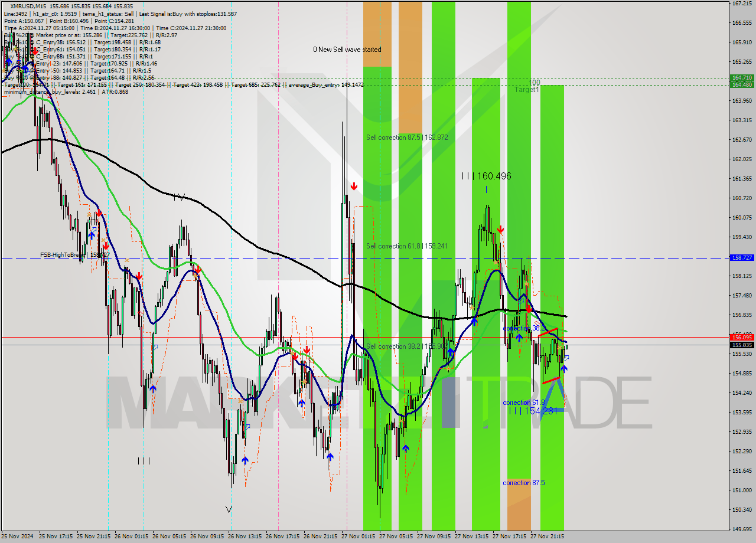Click the '27 Nov 21:15' time label
This screenshot has height=543, width=756.
click(x=548, y=537)
